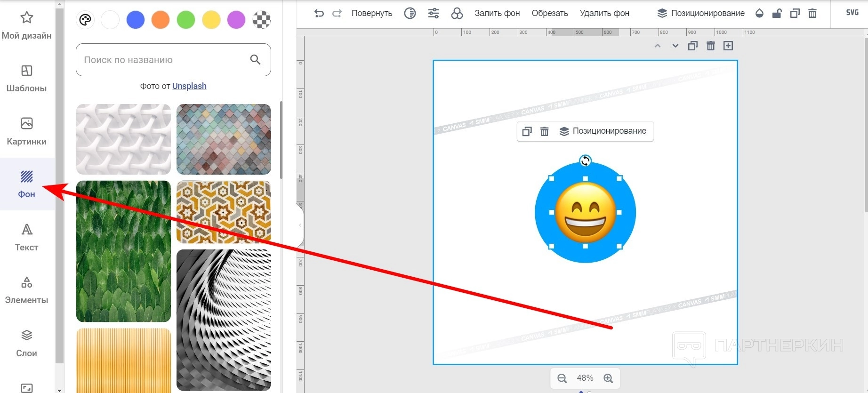This screenshot has height=393, width=868.
Task: Open the image adjustment sliders icon
Action: [434, 13]
